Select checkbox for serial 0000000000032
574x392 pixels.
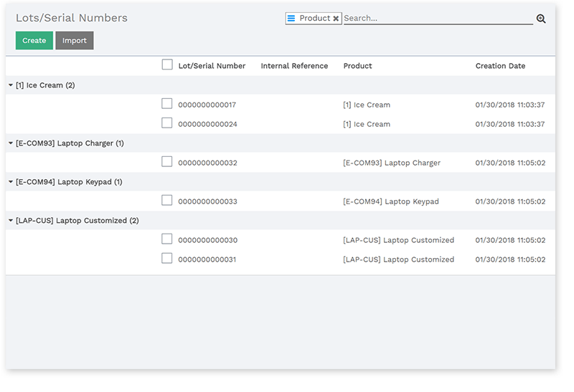pyautogui.click(x=167, y=162)
